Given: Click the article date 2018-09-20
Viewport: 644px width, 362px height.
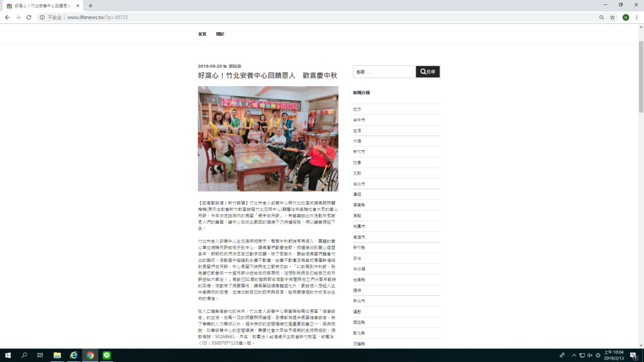Looking at the screenshot, I should (x=210, y=66).
